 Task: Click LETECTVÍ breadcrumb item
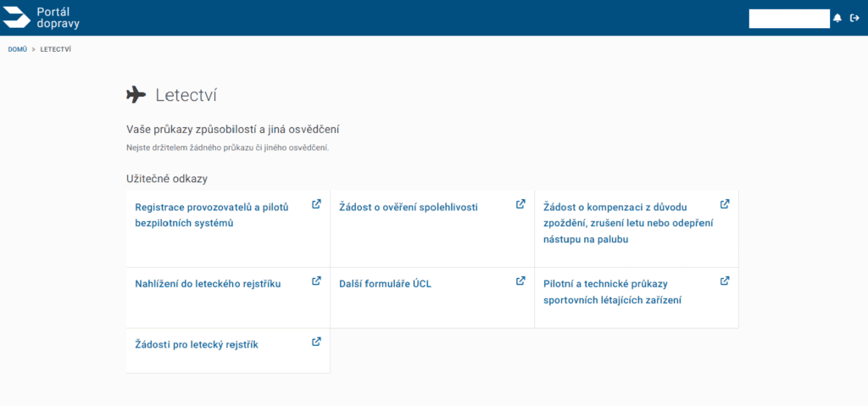coord(55,49)
